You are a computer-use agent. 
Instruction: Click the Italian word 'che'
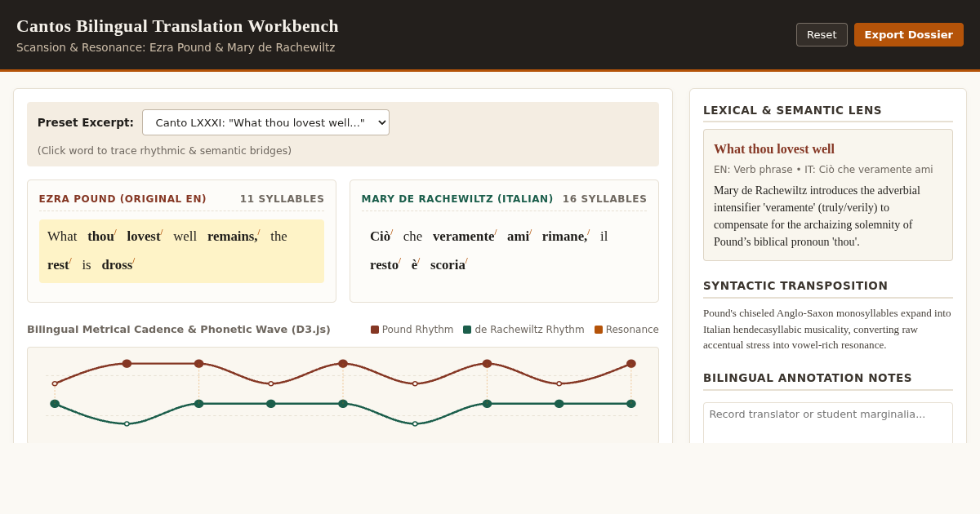click(x=412, y=237)
